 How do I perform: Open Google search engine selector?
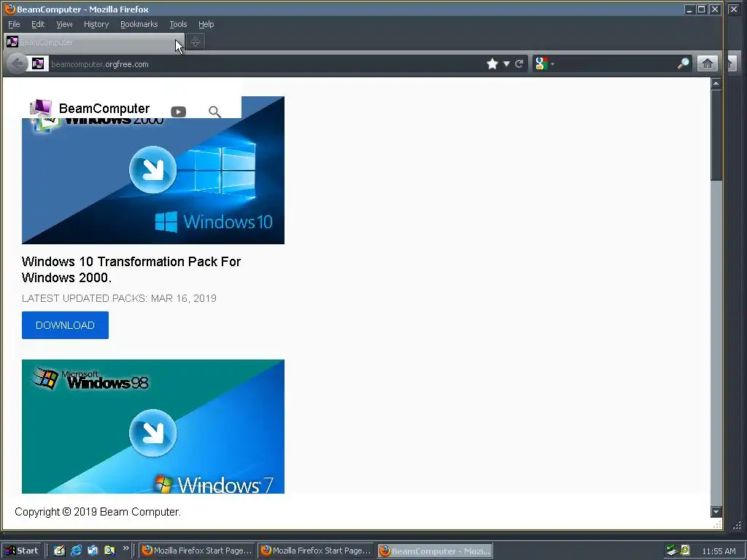click(544, 64)
